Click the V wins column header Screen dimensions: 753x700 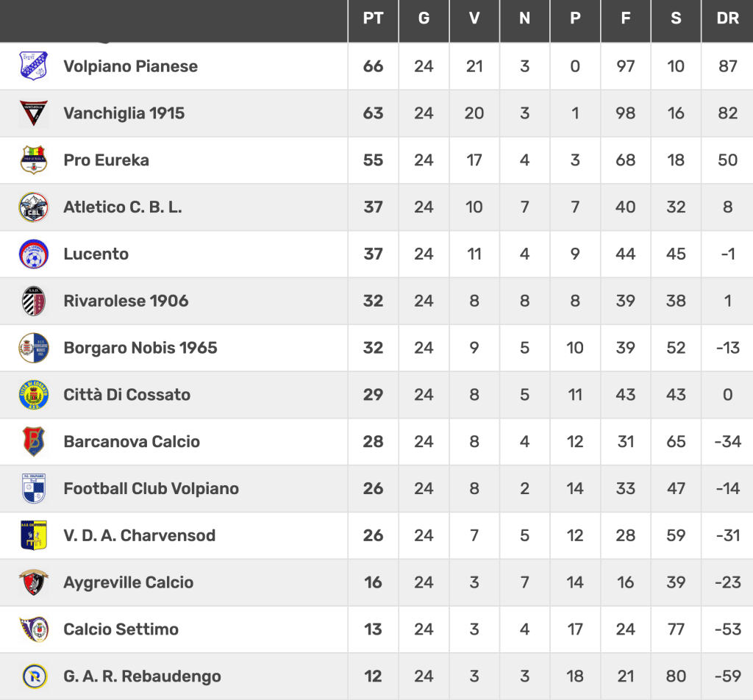(474, 18)
